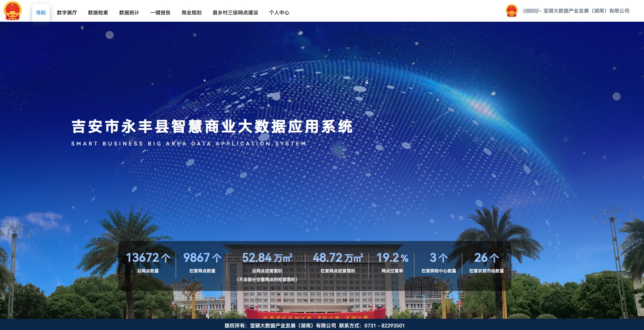644x330 pixels.
Task: Click the title 吉安市永丰县智慧商业大数据应用系统
Action: (x=212, y=127)
